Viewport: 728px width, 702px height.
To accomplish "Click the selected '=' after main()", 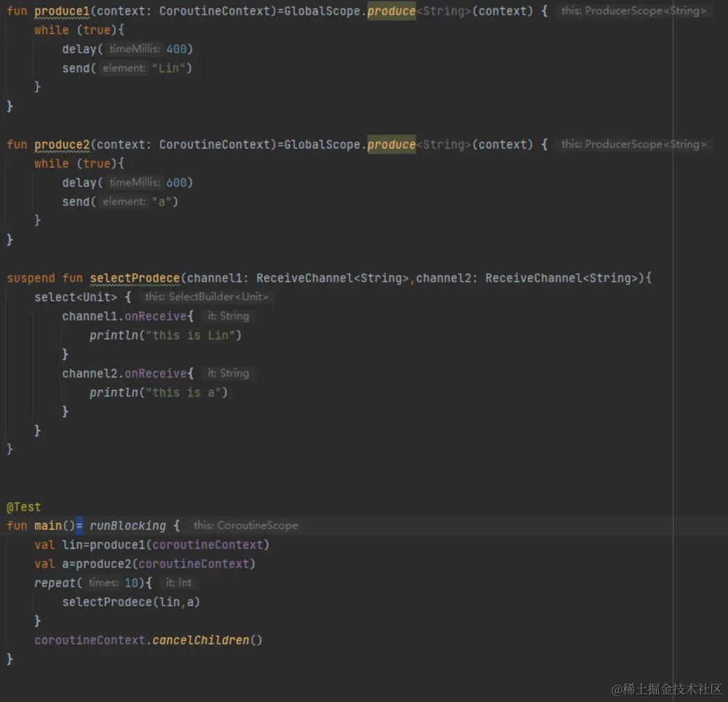I will [79, 526].
